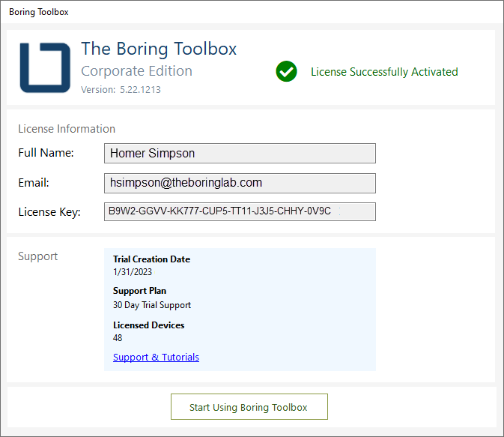Open the Support & Tutorials link
Viewport: 504px width, 437px height.
pyautogui.click(x=156, y=358)
